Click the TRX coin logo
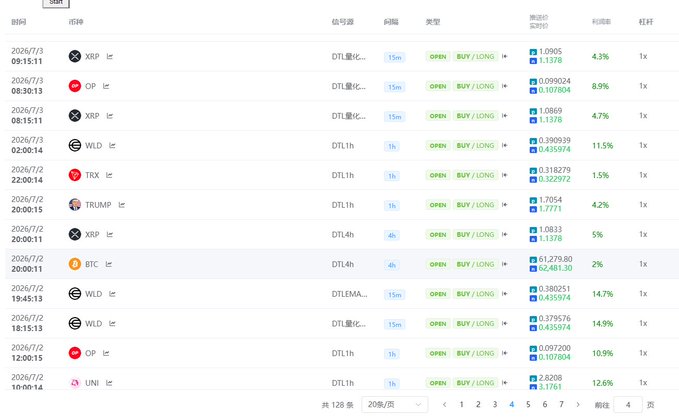This screenshot has width=679, height=417. (75, 175)
